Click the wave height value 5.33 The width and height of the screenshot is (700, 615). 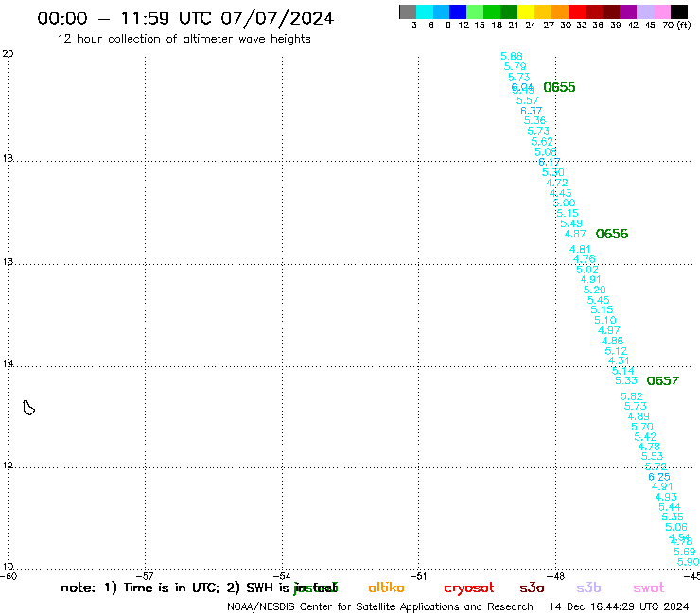coord(626,380)
